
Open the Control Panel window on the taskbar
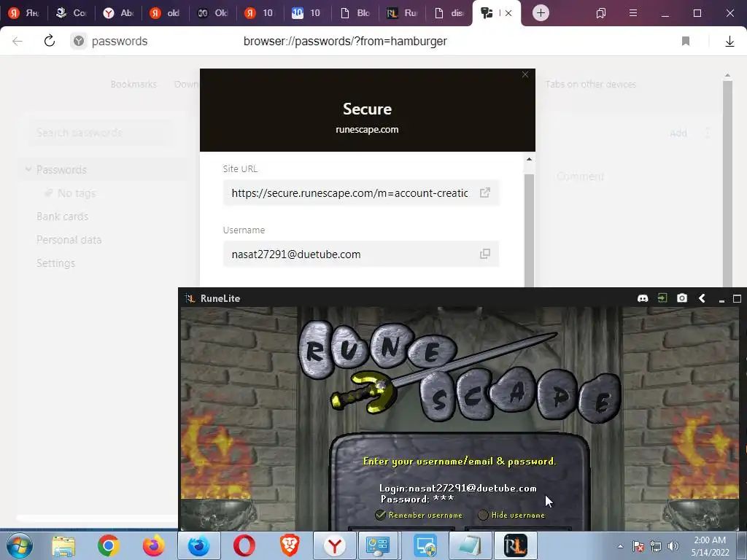pyautogui.click(x=379, y=545)
